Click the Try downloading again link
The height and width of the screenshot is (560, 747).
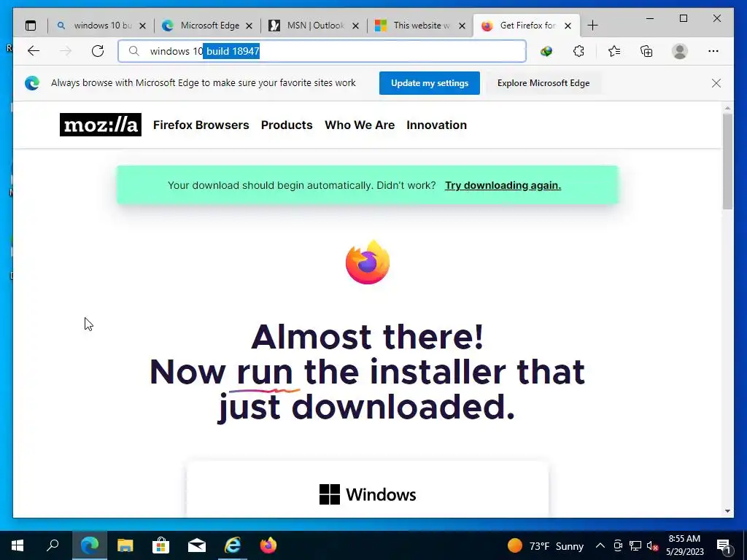coord(503,185)
